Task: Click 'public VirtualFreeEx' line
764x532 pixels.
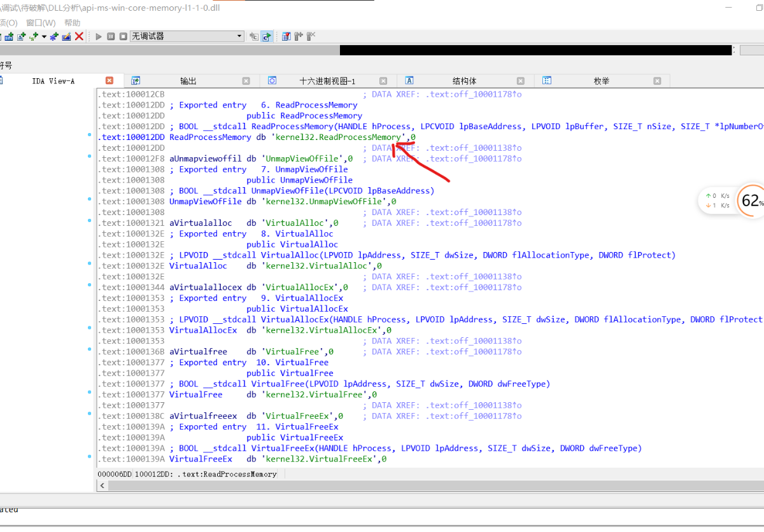Action: (295, 437)
